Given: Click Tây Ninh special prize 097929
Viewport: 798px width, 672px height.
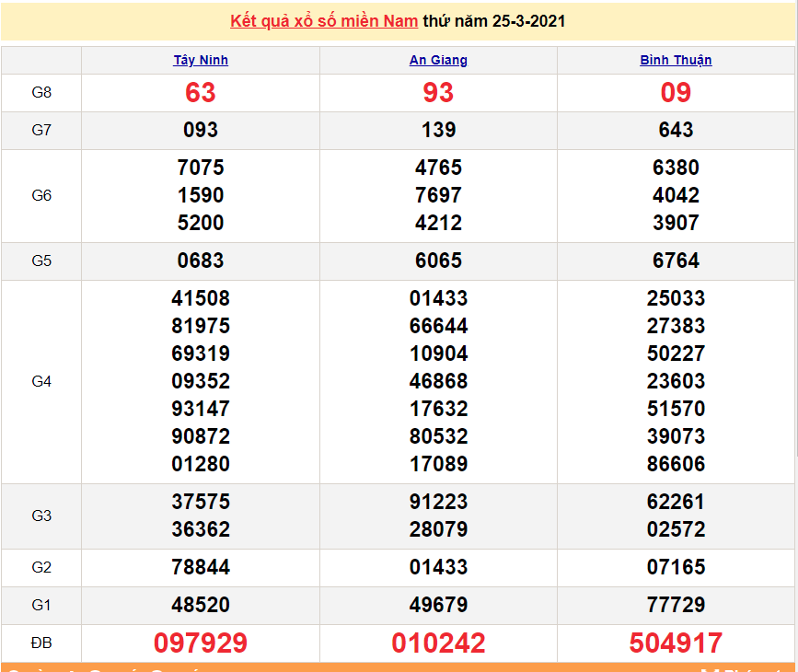Looking at the screenshot, I should 201,643.
